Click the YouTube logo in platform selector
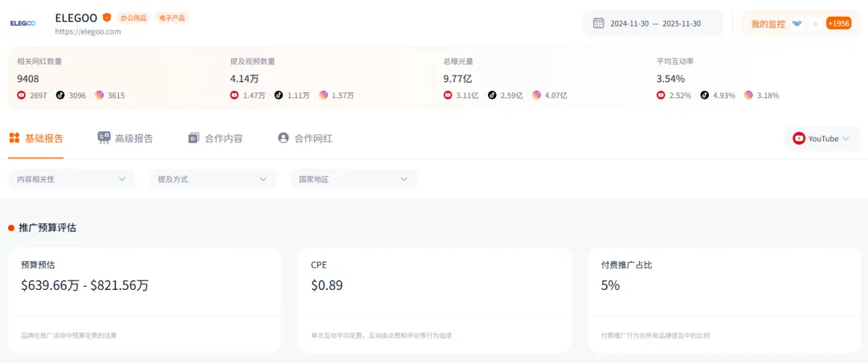868x363 pixels. (x=799, y=139)
